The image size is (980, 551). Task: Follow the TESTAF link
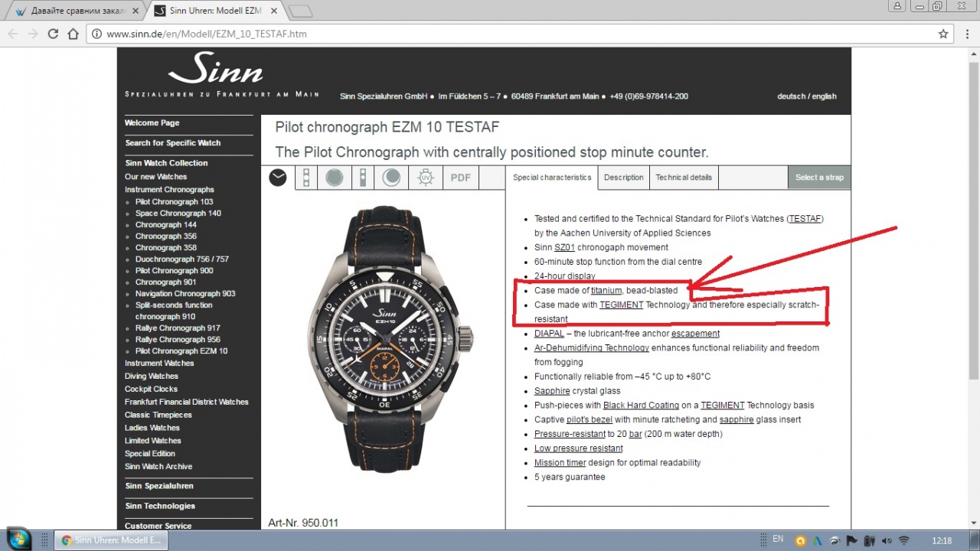point(805,219)
